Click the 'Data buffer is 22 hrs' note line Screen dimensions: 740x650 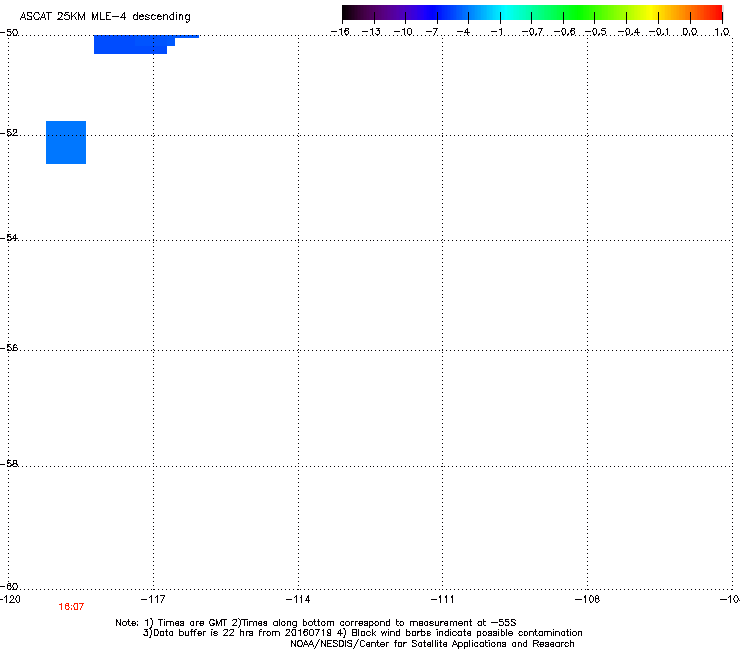(362, 633)
